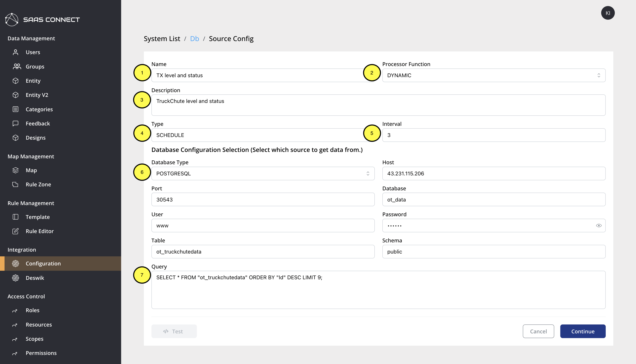
Task: Click inside the Query text area
Action: [x=375, y=290]
